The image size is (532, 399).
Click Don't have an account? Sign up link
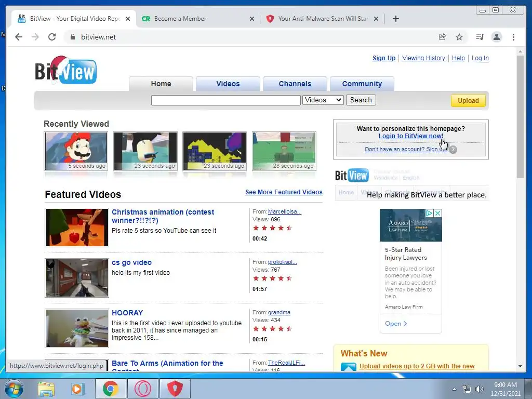(406, 149)
